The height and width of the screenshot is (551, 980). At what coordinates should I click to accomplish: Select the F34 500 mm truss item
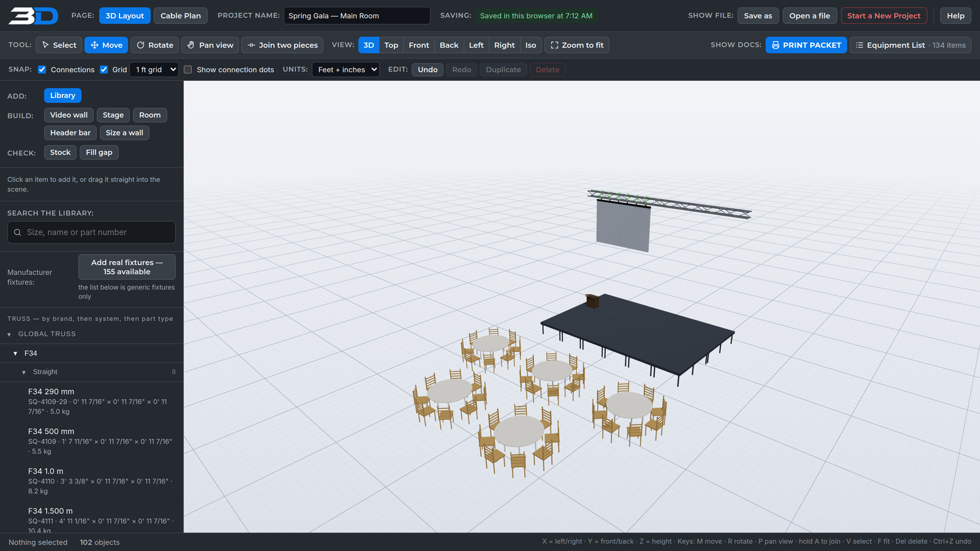pos(92,441)
